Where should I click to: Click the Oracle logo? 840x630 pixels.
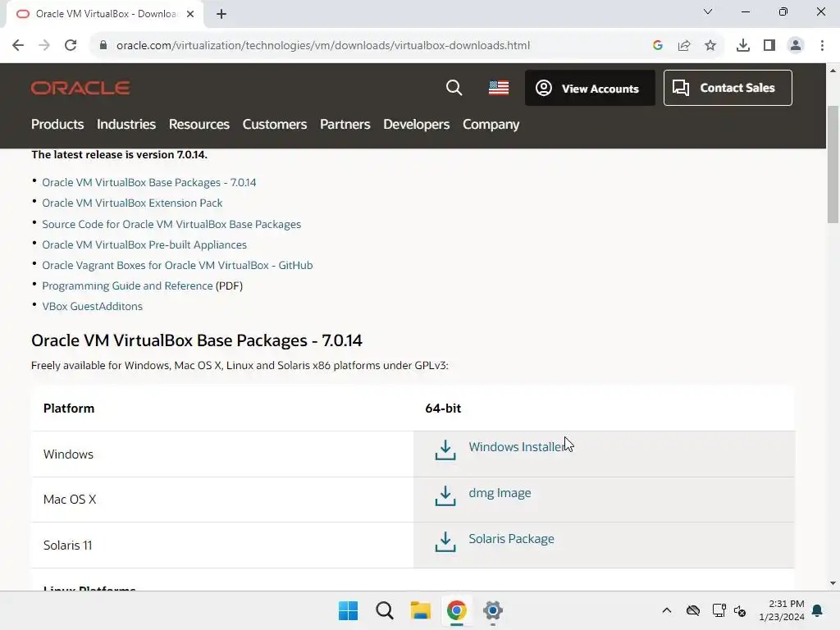click(x=80, y=88)
